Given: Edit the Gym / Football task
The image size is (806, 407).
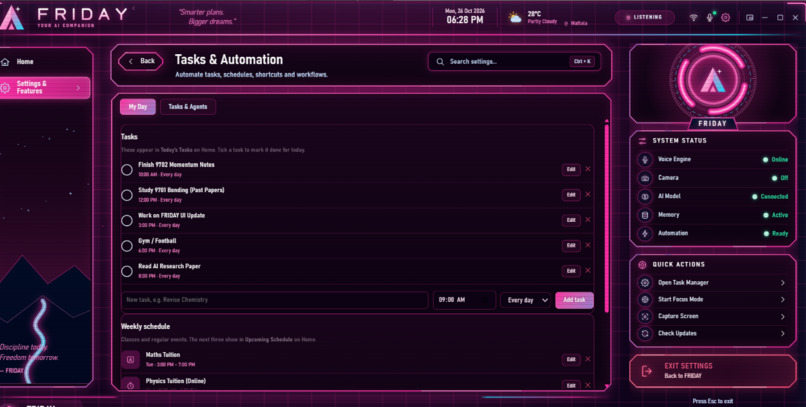Looking at the screenshot, I should (x=571, y=245).
